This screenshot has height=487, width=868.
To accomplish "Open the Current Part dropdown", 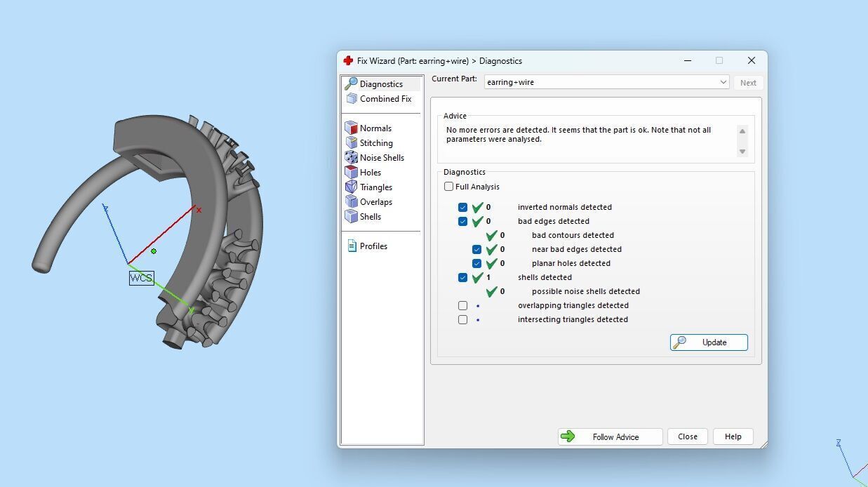I will coord(607,82).
